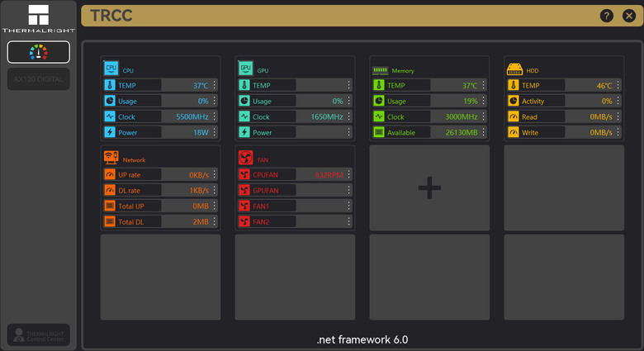The height and width of the screenshot is (351, 644).
Task: Click the CPU Clock waveform icon
Action: pos(110,116)
